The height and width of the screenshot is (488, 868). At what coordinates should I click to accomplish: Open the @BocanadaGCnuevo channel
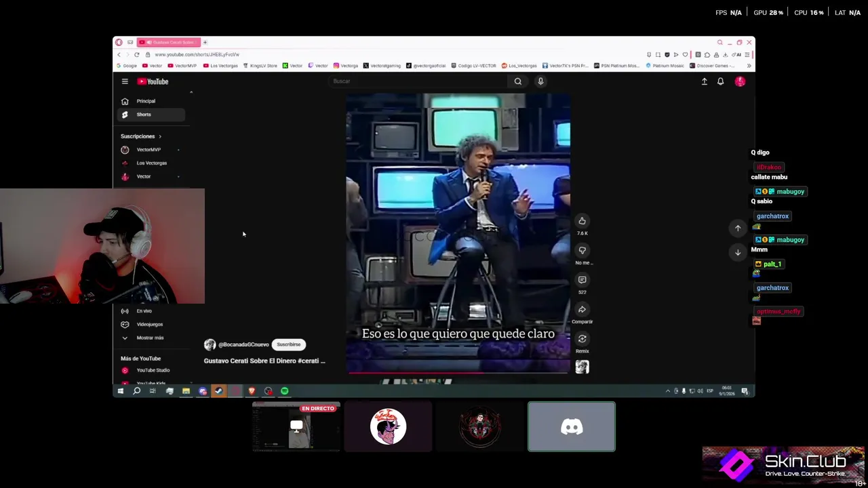tap(243, 344)
